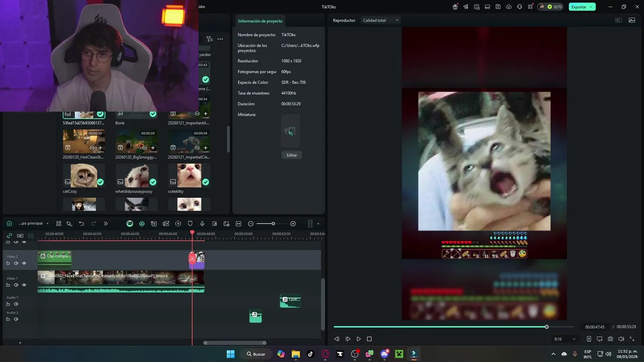
Task: Zoom in timeline with plus button
Action: [293, 224]
